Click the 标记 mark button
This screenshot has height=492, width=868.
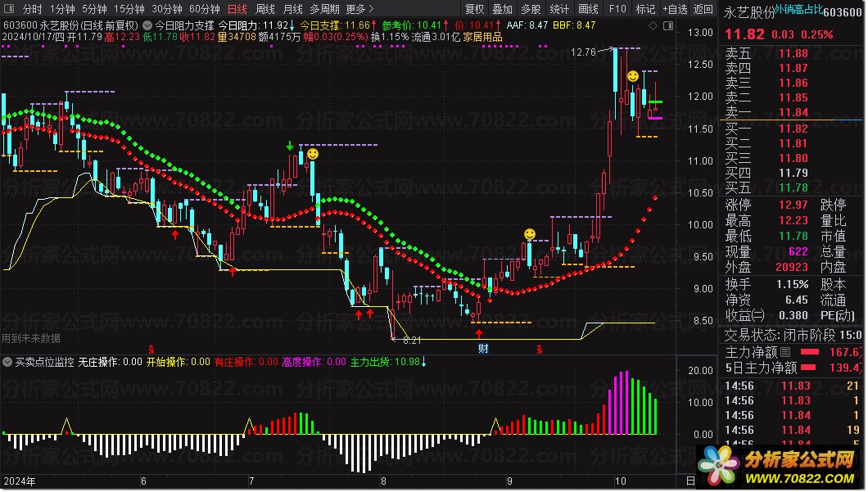pyautogui.click(x=645, y=9)
